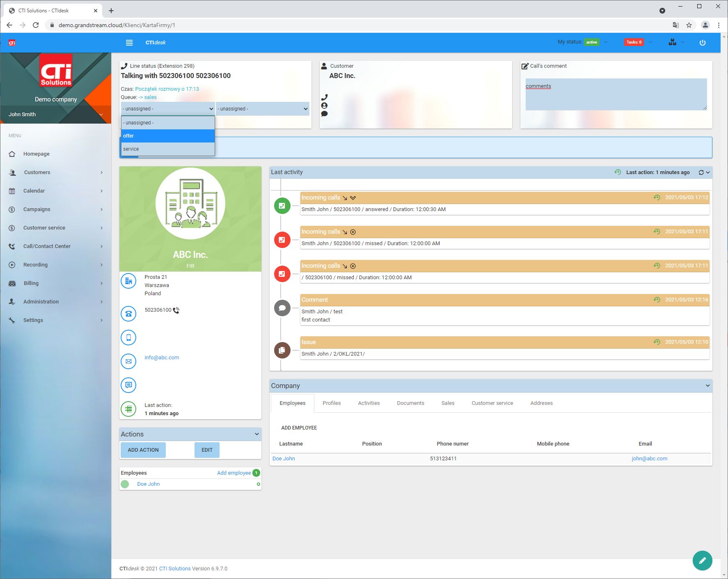The height and width of the screenshot is (579, 728).
Task: Switch to Documents tab
Action: tap(410, 403)
